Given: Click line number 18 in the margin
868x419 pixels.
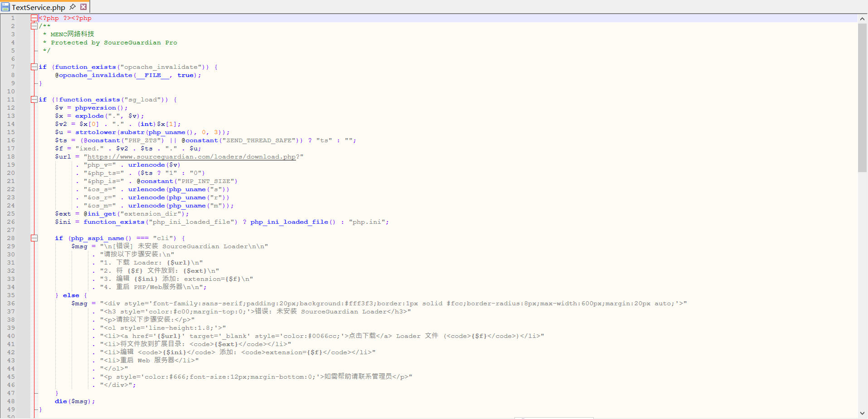Looking at the screenshot, I should coord(11,157).
